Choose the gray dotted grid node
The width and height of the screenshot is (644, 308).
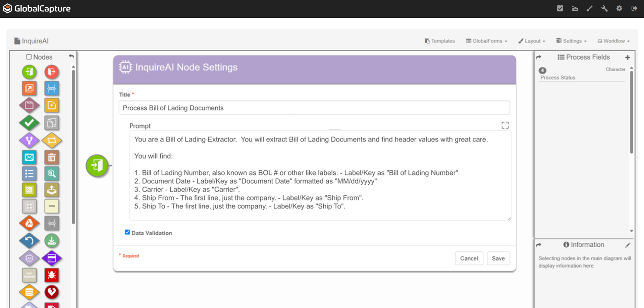[29, 206]
